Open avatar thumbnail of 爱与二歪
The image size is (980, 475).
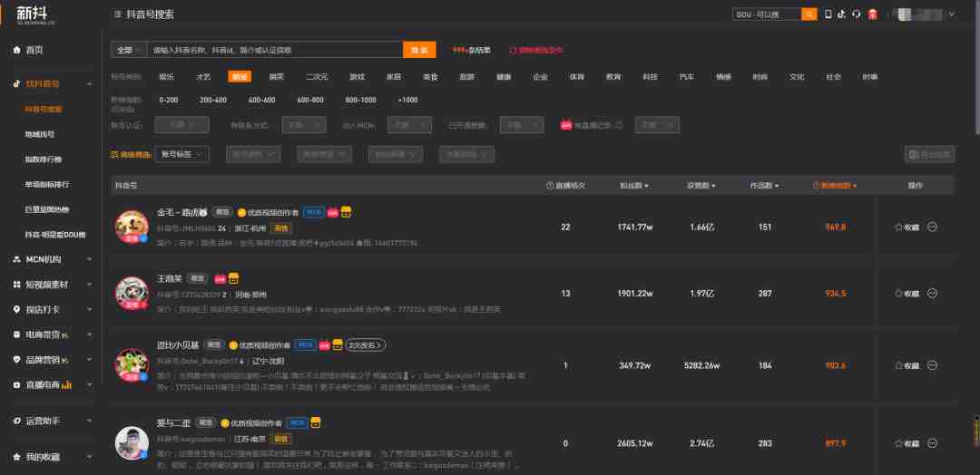tap(132, 443)
